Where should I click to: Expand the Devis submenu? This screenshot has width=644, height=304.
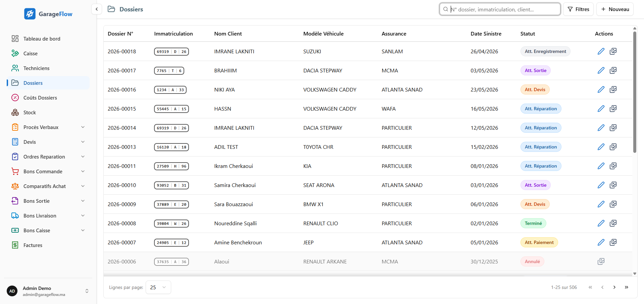(x=83, y=142)
